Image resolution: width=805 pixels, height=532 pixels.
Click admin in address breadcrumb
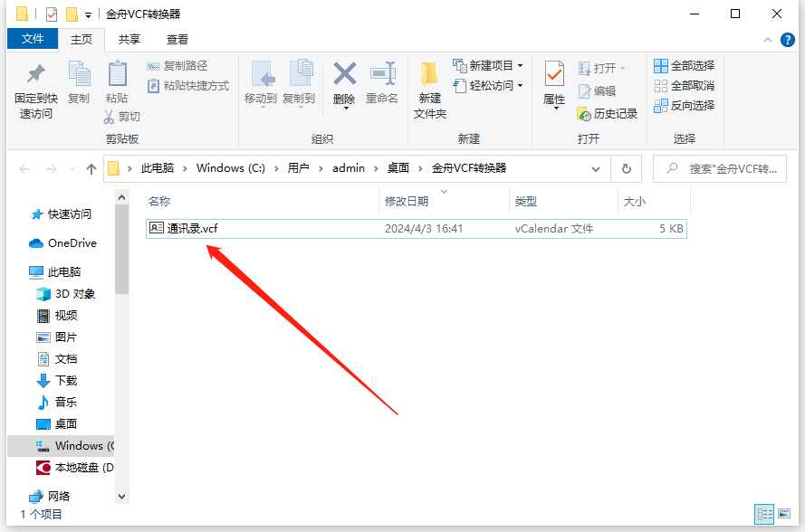tap(349, 168)
